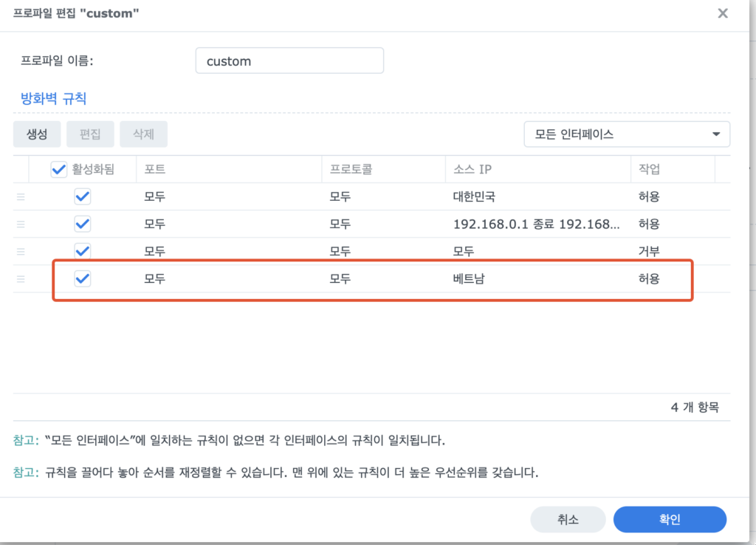
Task: Click the 소스 IP column header
Action: click(x=538, y=169)
